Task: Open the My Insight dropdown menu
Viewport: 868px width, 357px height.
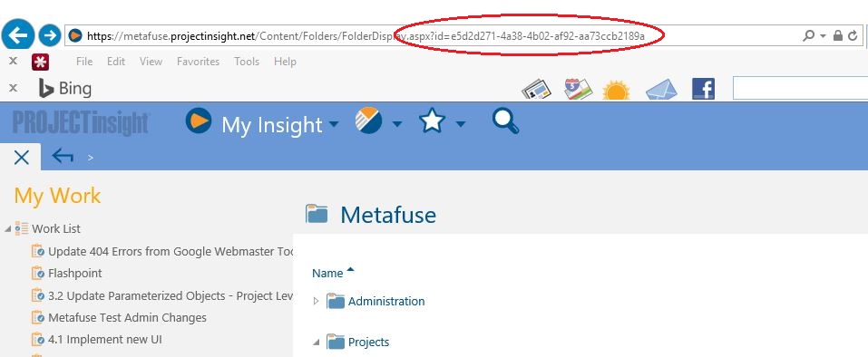Action: click(334, 124)
